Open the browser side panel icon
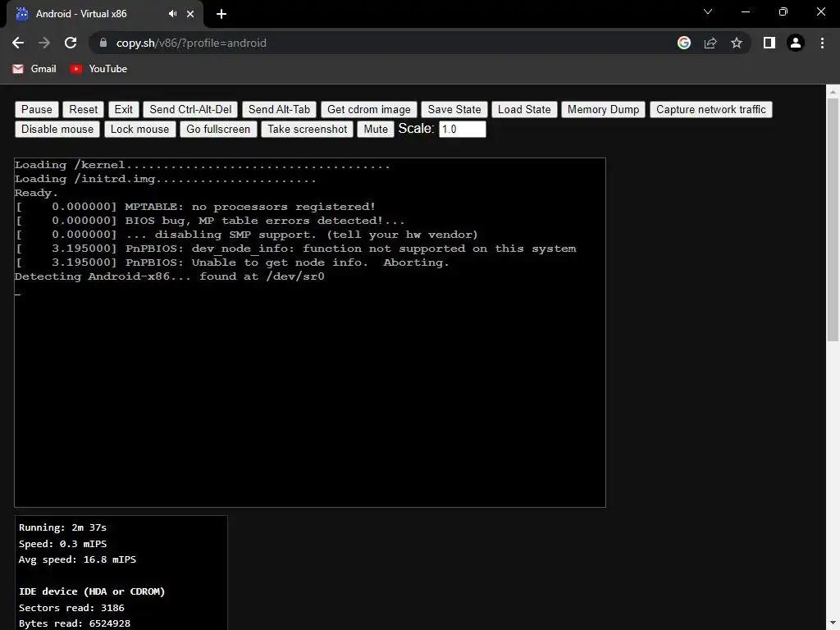The height and width of the screenshot is (630, 840). coord(769,43)
